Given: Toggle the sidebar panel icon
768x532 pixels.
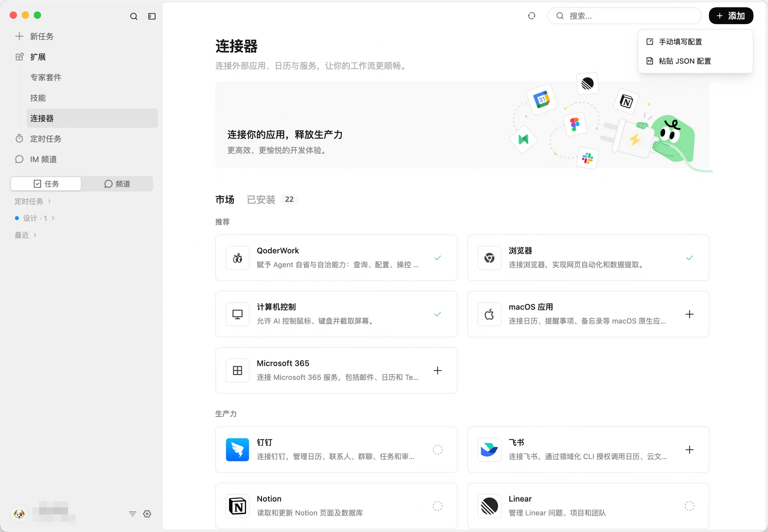Looking at the screenshot, I should (152, 16).
